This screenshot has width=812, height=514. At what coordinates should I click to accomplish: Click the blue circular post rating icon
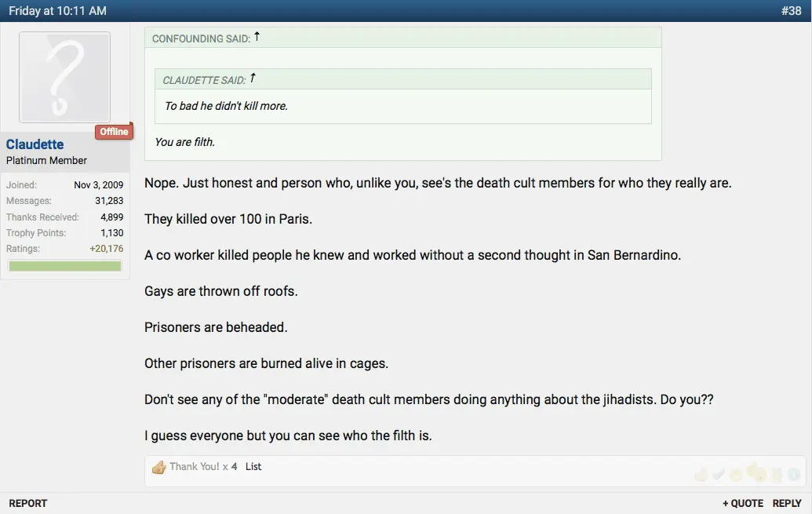coord(793,474)
